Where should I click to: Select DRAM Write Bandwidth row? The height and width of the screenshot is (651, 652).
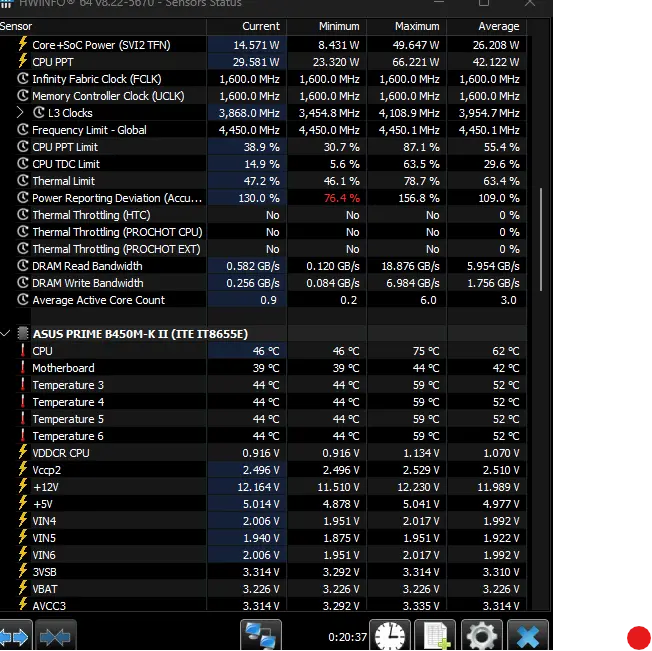tap(263, 283)
